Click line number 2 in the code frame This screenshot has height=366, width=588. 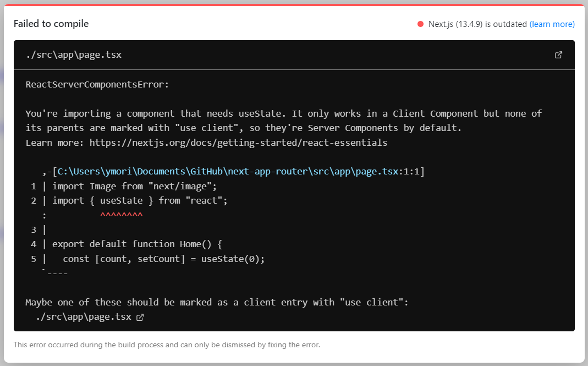tap(33, 200)
